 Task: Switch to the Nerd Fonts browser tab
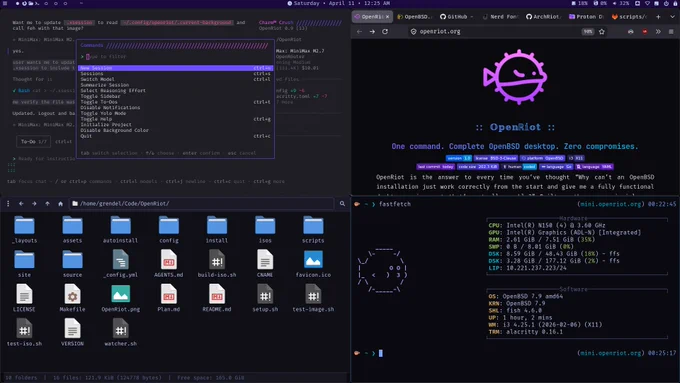(500, 16)
